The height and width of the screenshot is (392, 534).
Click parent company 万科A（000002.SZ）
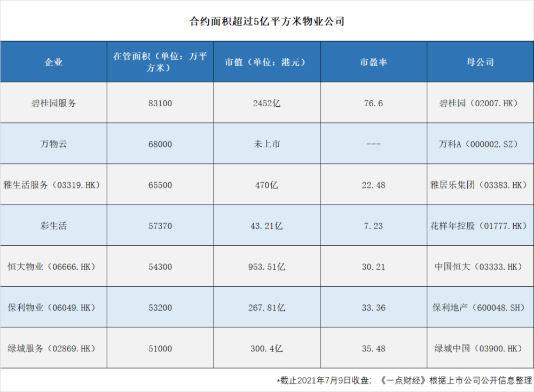coord(480,144)
